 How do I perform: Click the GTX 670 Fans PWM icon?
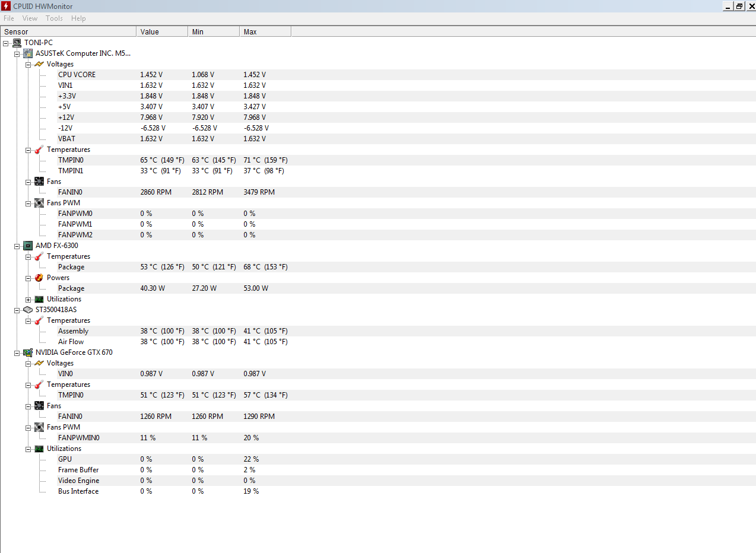point(39,427)
